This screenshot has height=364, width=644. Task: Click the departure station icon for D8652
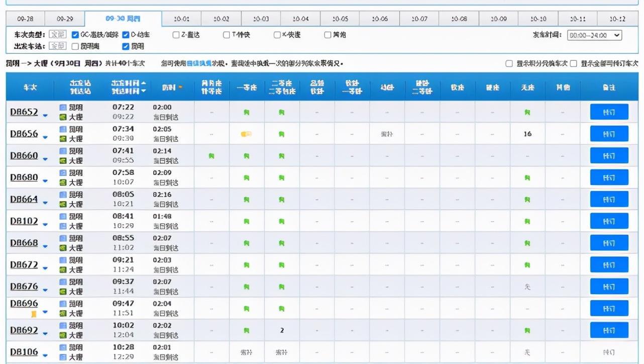click(63, 108)
